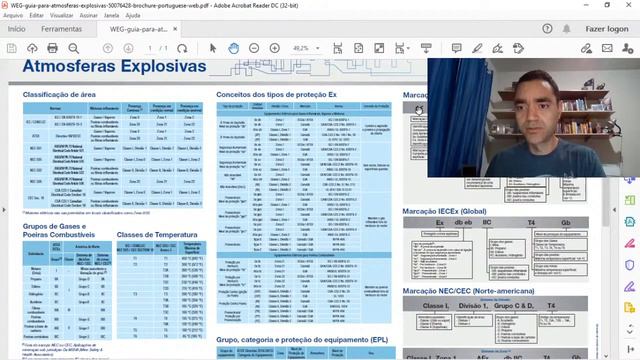Expand the left navigation pane arrow

coord(4,210)
